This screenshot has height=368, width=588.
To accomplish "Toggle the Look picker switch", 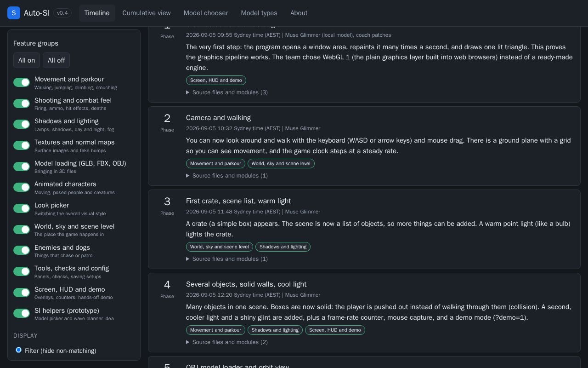I will (22, 208).
